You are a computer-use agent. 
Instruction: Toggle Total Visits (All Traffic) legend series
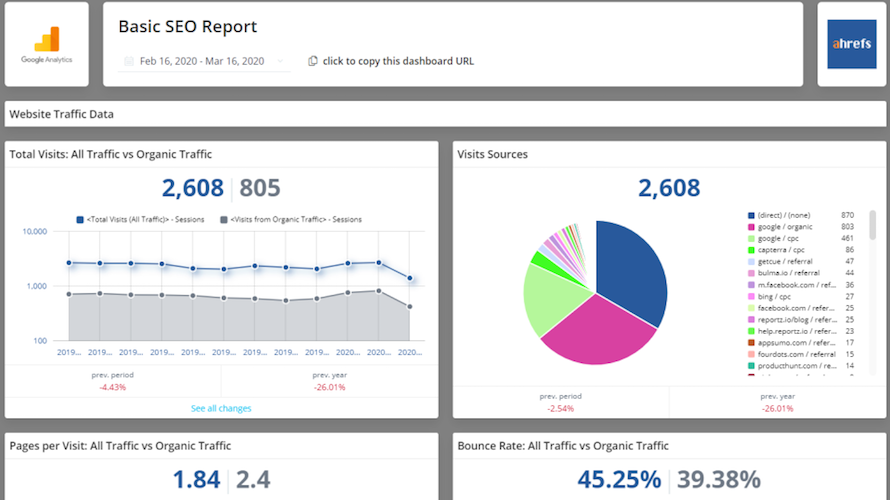(140, 220)
